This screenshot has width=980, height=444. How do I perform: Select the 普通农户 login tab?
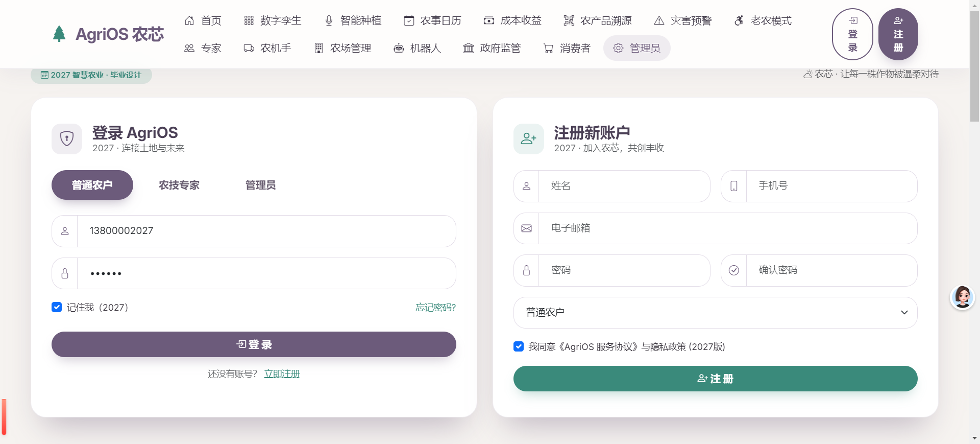(92, 185)
